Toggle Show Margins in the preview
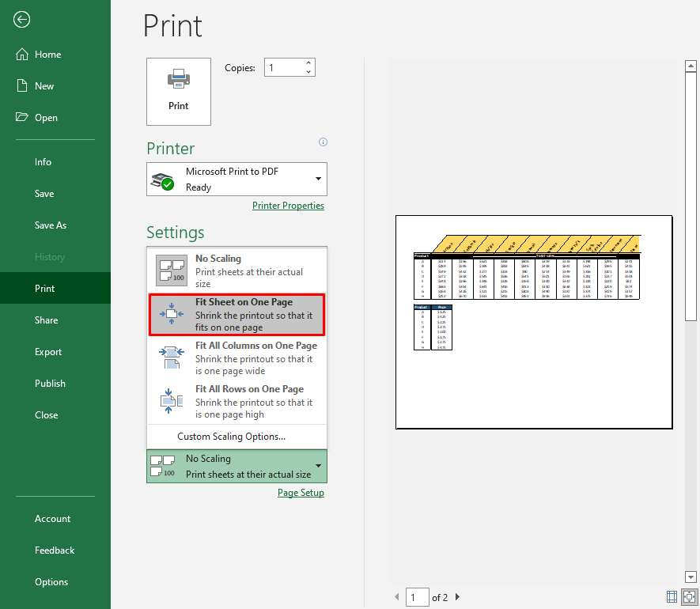The width and height of the screenshot is (700, 609). [x=672, y=596]
